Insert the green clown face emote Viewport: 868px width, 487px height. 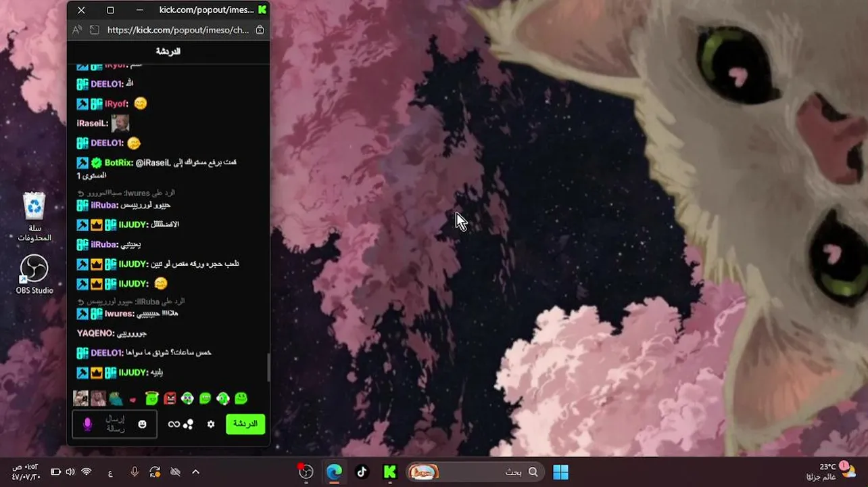[187, 398]
